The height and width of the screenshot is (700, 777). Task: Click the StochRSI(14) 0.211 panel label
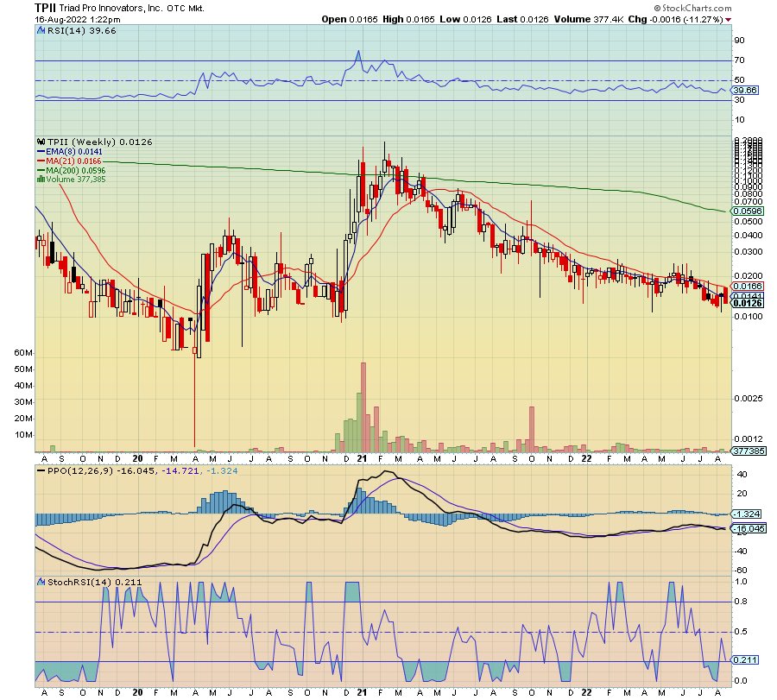click(94, 582)
